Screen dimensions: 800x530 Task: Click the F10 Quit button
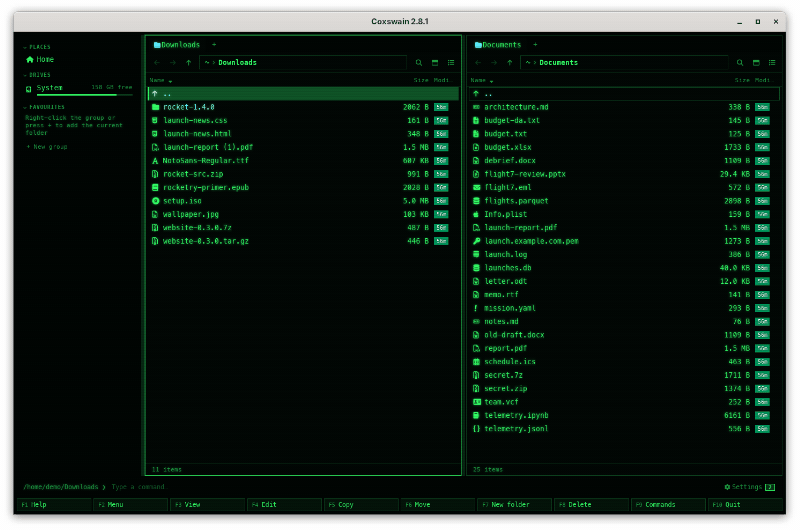(745, 505)
